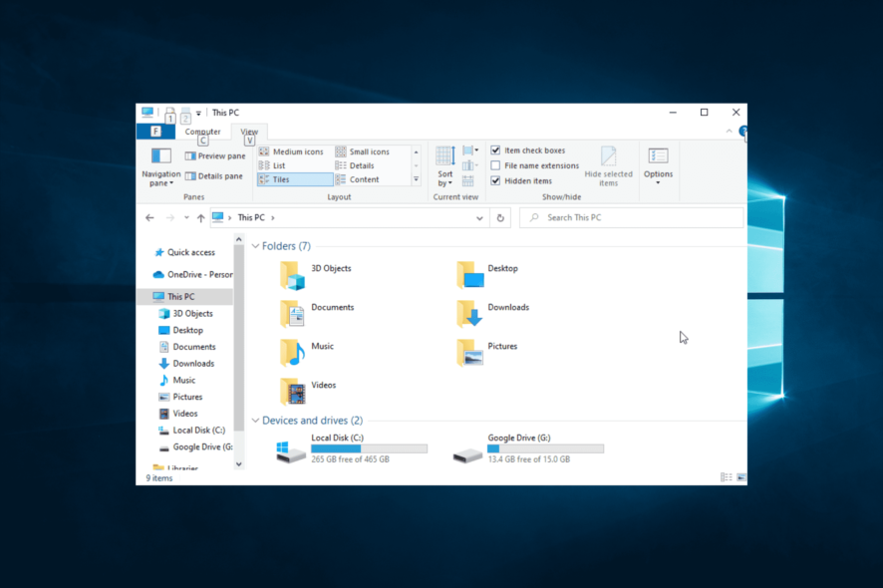Toggle the Details pane
Viewport: 883px width, 588px height.
tap(214, 176)
